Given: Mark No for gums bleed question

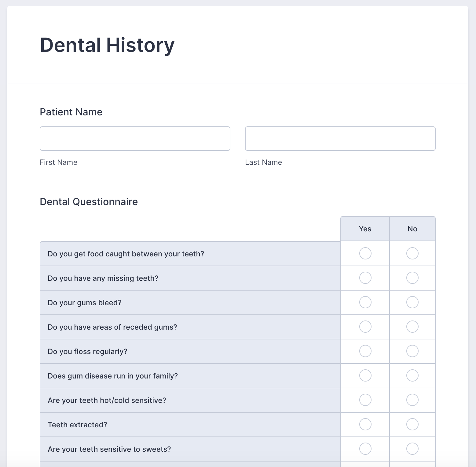Looking at the screenshot, I should pos(412,302).
